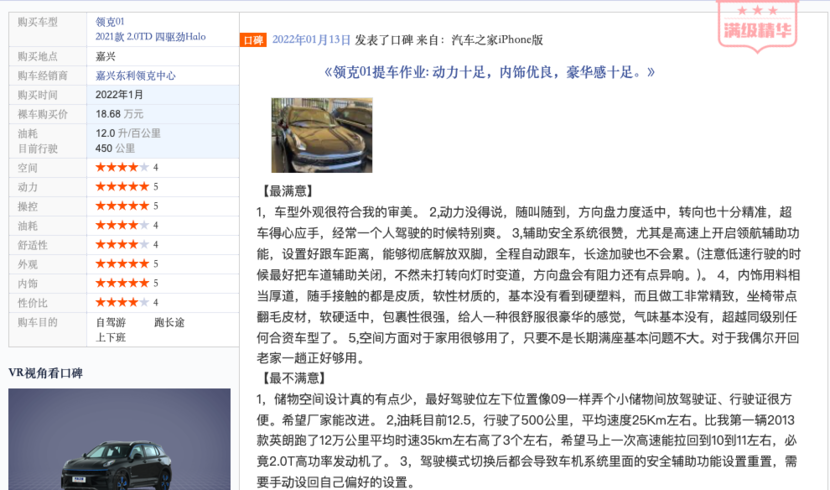Click the 内饰 star rating

(122, 283)
